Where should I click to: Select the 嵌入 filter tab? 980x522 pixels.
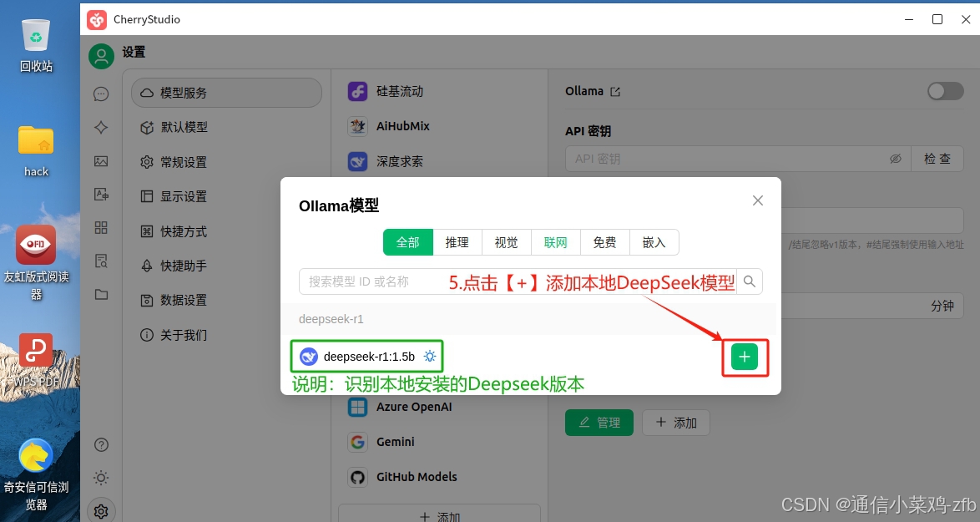[654, 242]
